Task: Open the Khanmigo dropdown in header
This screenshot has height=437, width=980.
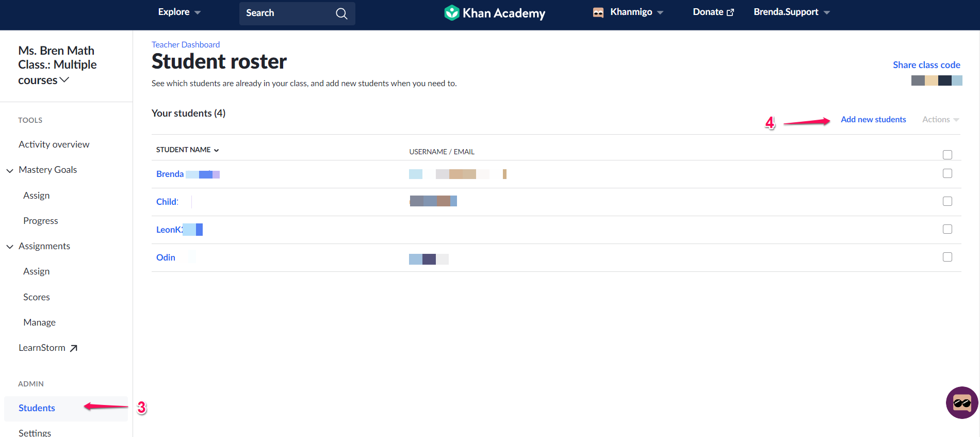Action: coord(636,12)
